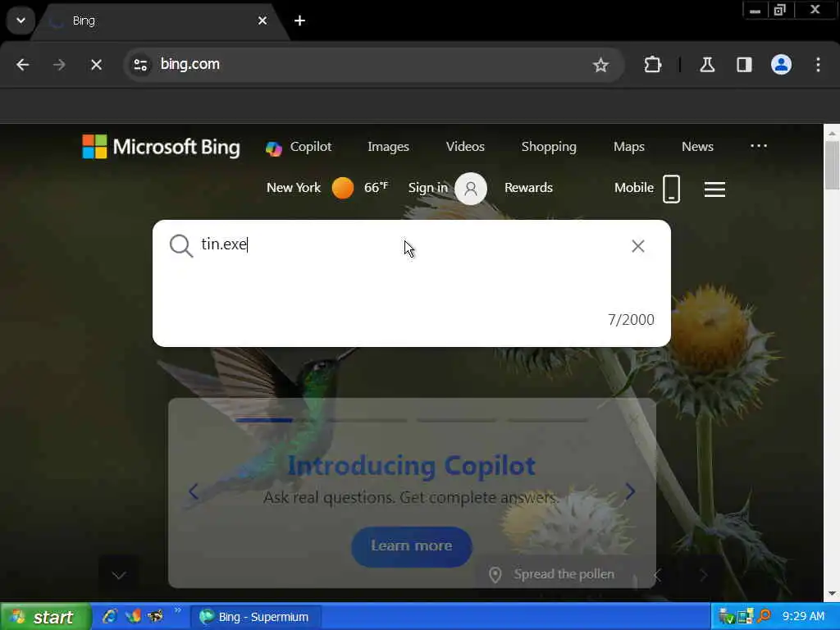Select the fourth carousel progress indicator
The image size is (840, 630).
547,421
